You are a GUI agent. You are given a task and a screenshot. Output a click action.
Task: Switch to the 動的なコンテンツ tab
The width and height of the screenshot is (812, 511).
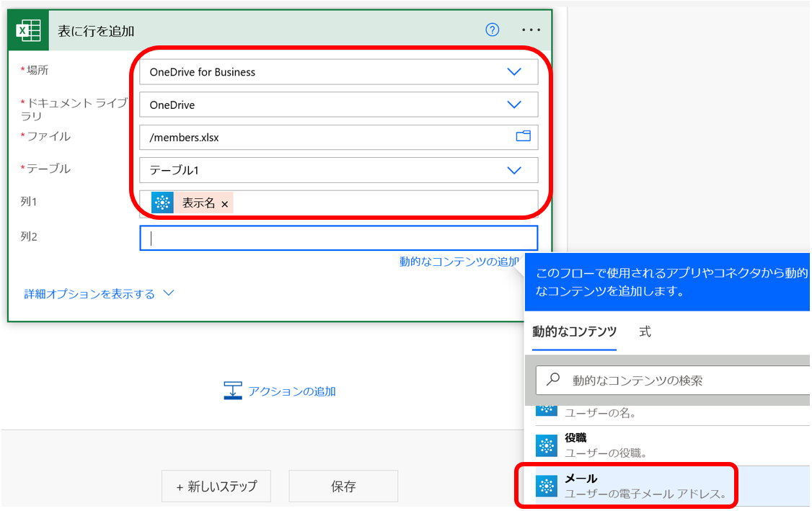574,332
